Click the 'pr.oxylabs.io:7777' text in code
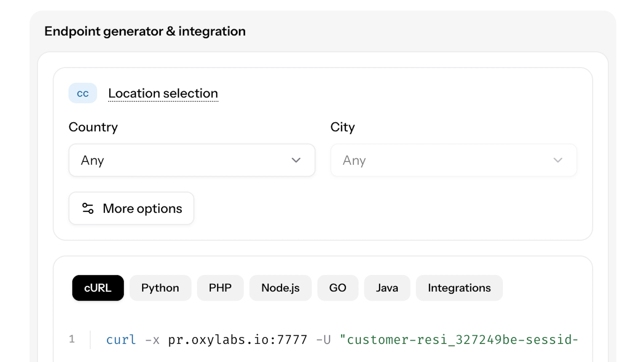The height and width of the screenshot is (362, 644). click(x=237, y=340)
